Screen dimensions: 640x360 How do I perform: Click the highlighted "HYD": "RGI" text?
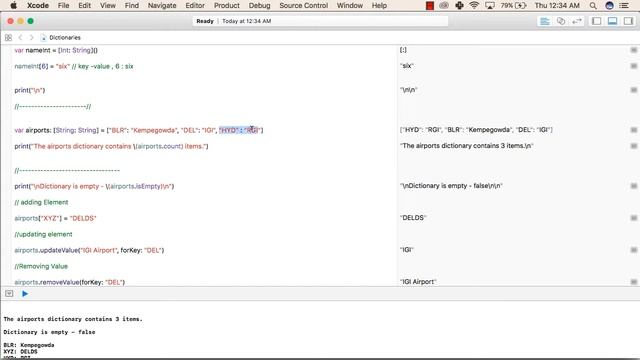240,130
